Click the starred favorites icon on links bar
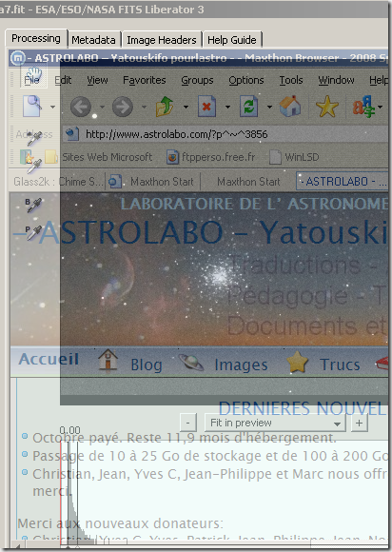The image size is (392, 552). tap(27, 157)
